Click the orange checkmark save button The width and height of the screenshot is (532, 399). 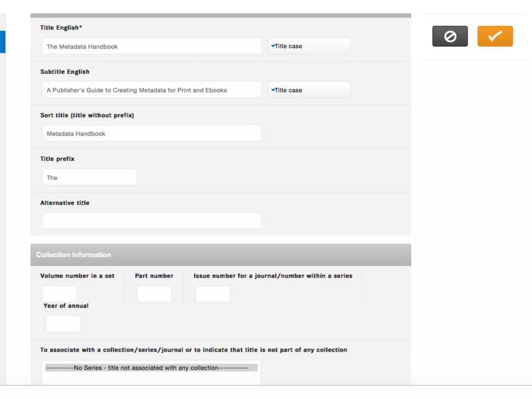click(x=495, y=36)
